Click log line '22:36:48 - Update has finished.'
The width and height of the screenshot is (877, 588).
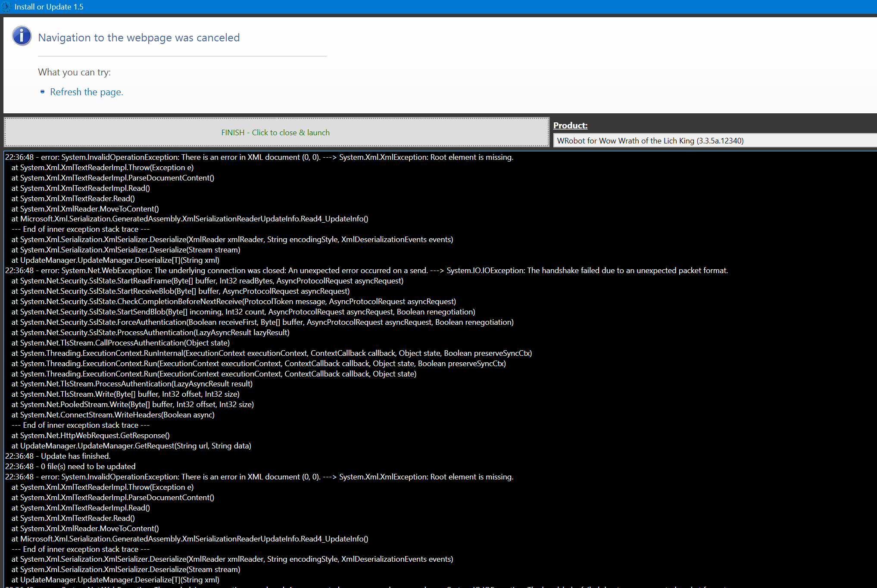pos(58,456)
